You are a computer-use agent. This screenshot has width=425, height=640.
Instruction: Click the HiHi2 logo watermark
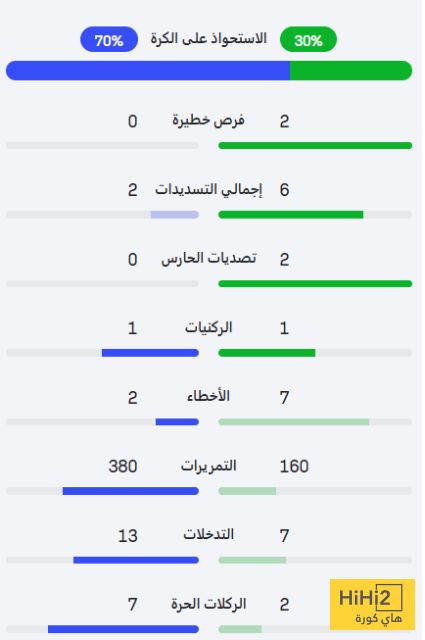pyautogui.click(x=372, y=604)
